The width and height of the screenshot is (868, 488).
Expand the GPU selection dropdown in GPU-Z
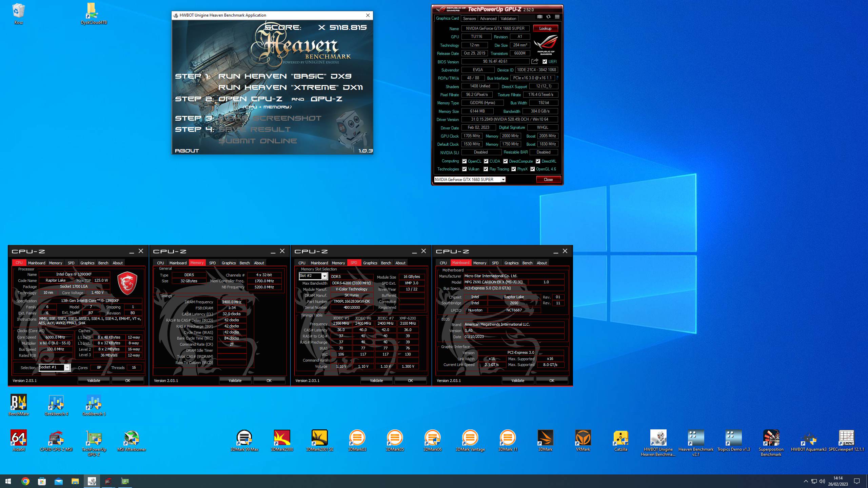(503, 180)
